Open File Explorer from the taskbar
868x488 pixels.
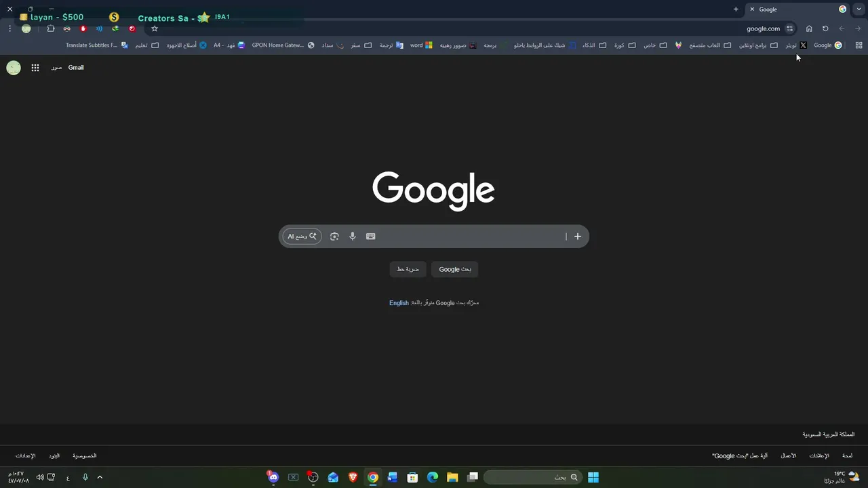coord(452,477)
